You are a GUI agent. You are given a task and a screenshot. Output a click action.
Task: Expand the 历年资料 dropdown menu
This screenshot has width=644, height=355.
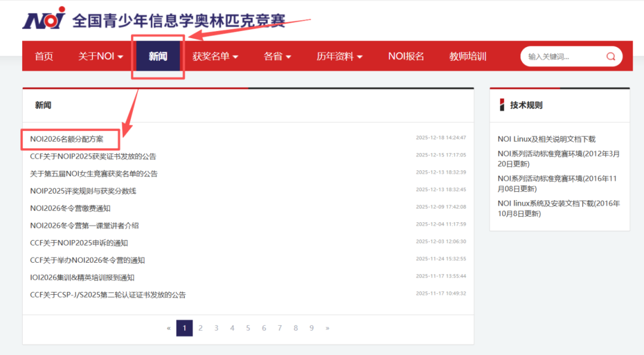tap(339, 57)
